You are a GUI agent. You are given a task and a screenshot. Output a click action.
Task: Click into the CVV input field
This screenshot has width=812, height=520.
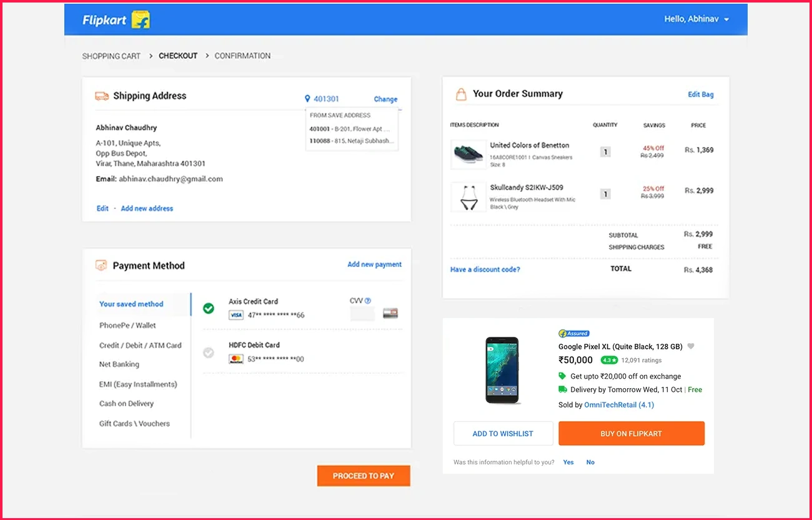pos(362,314)
